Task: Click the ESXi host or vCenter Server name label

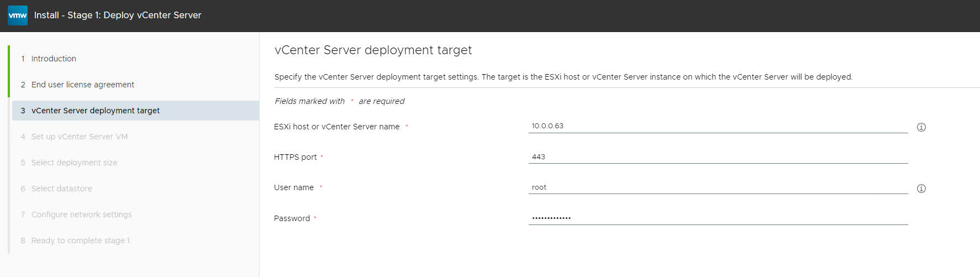Action: [x=336, y=127]
